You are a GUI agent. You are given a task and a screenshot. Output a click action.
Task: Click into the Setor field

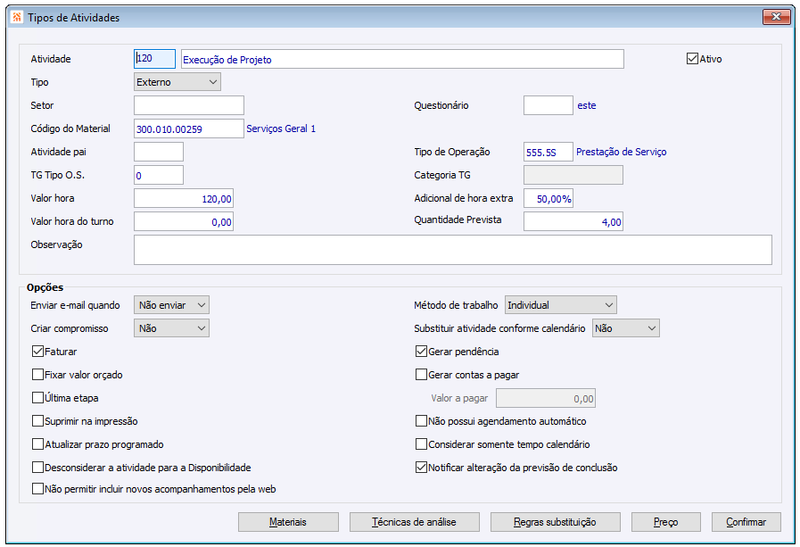pyautogui.click(x=189, y=105)
